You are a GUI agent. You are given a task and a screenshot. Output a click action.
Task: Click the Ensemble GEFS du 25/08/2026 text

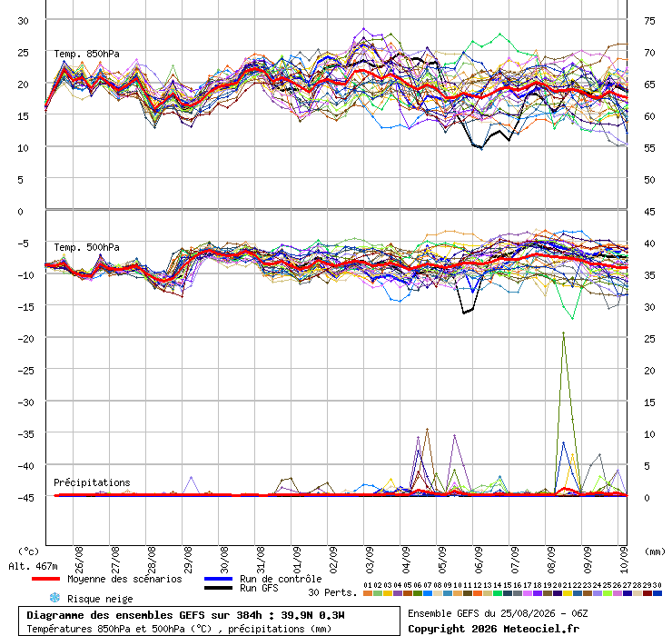pyautogui.click(x=498, y=613)
